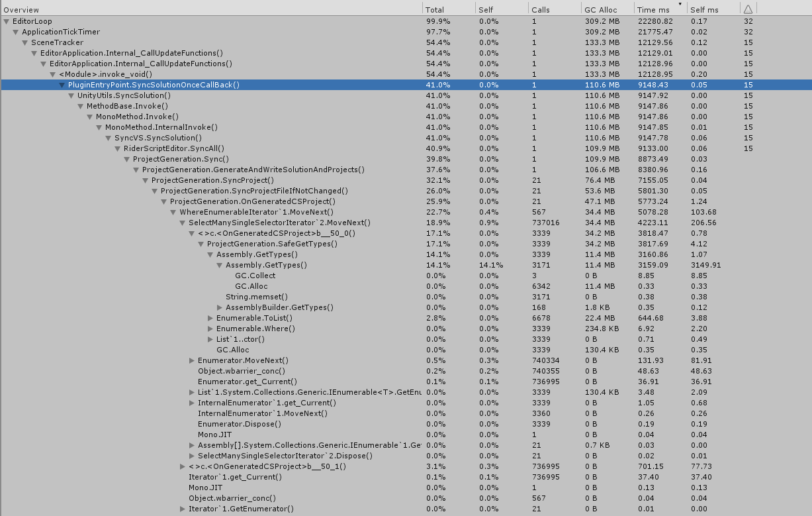Click the 737016 calls value
812x516 pixels.
[545, 223]
